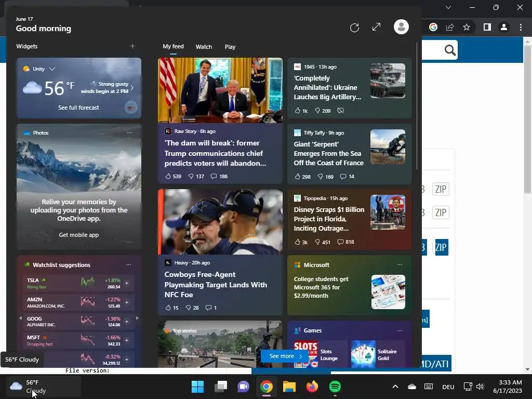This screenshot has width=532, height=399.
Task: Open comments on Disney Scraps story
Action: [345, 242]
